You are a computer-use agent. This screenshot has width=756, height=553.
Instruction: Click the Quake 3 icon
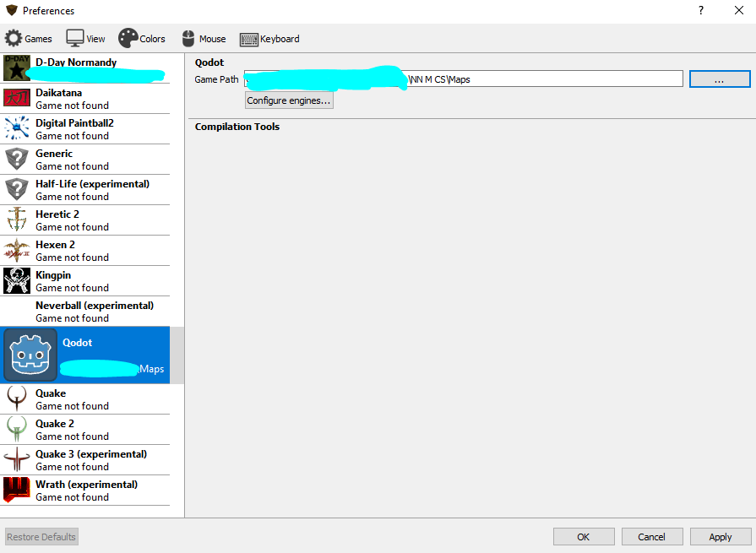[x=17, y=459]
